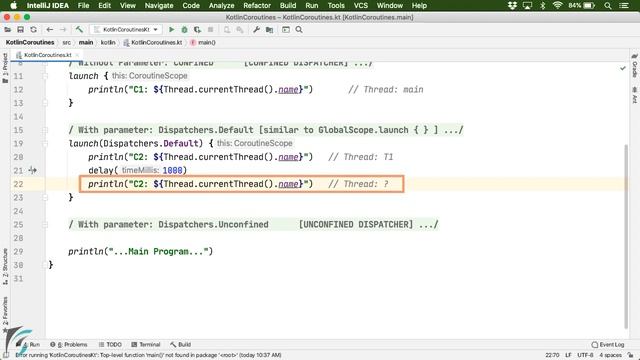Click the Dropbox icon in the macOS menu bar
Image resolution: width=640 pixels, height=360 pixels.
(x=512, y=6)
